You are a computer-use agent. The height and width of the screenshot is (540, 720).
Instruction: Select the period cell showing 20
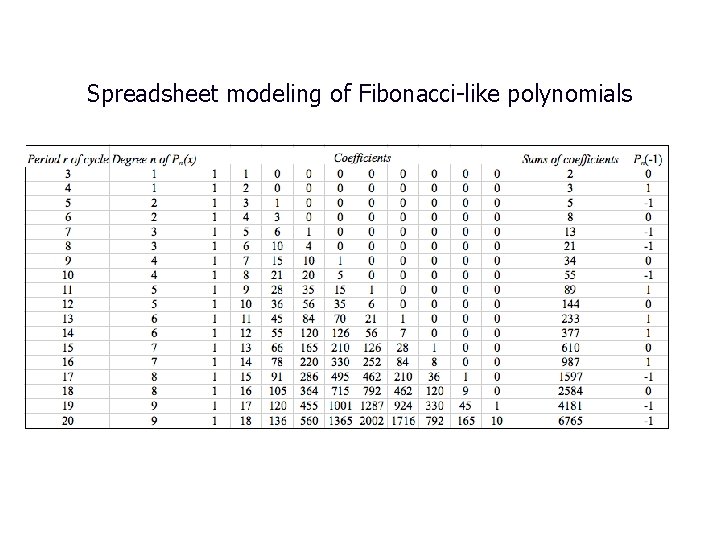(68, 421)
